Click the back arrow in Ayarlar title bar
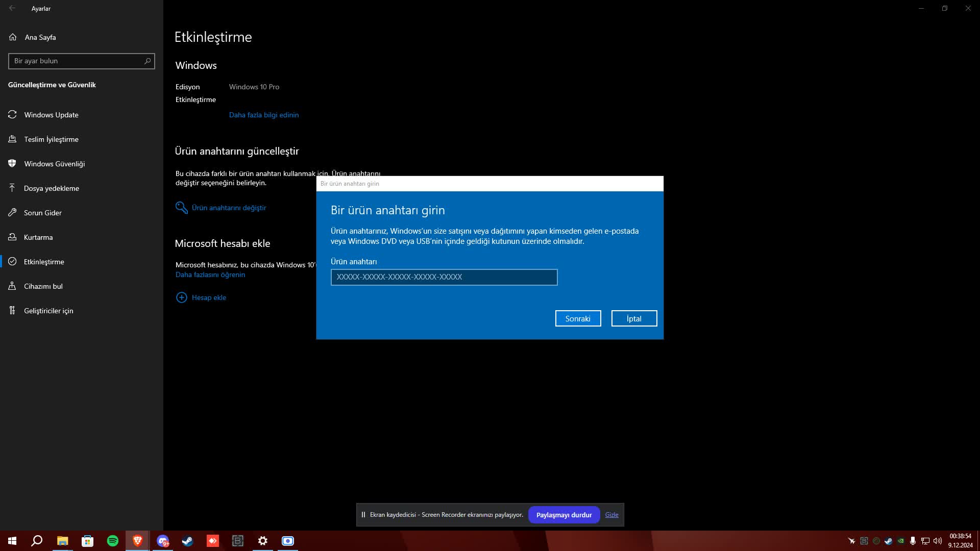The image size is (980, 551). click(12, 9)
